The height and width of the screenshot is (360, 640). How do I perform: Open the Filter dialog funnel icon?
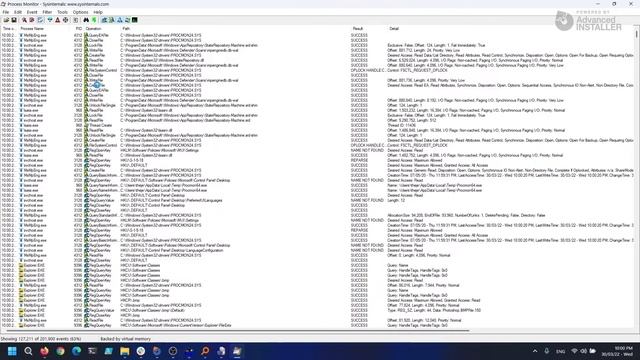coord(50,20)
